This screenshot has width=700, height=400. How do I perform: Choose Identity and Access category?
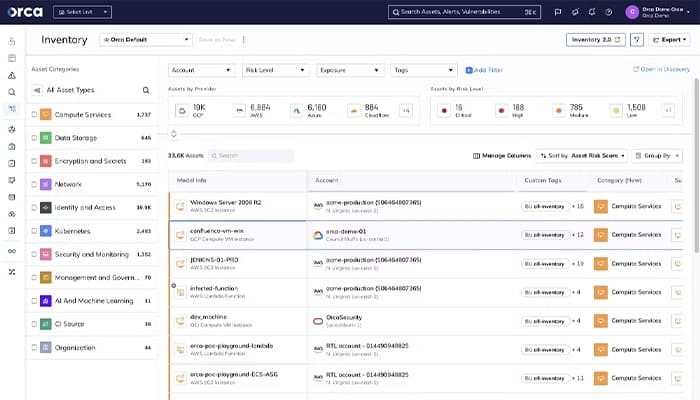(x=85, y=208)
